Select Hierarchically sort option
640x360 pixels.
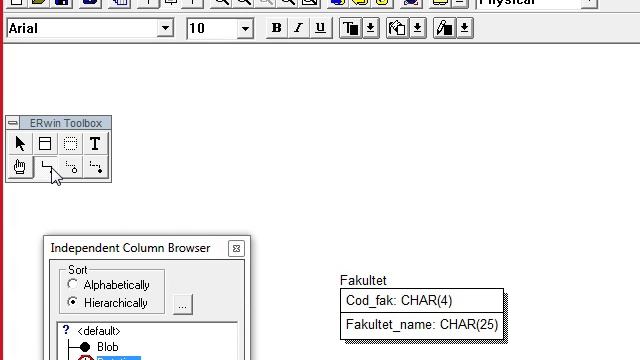click(x=107, y=303)
